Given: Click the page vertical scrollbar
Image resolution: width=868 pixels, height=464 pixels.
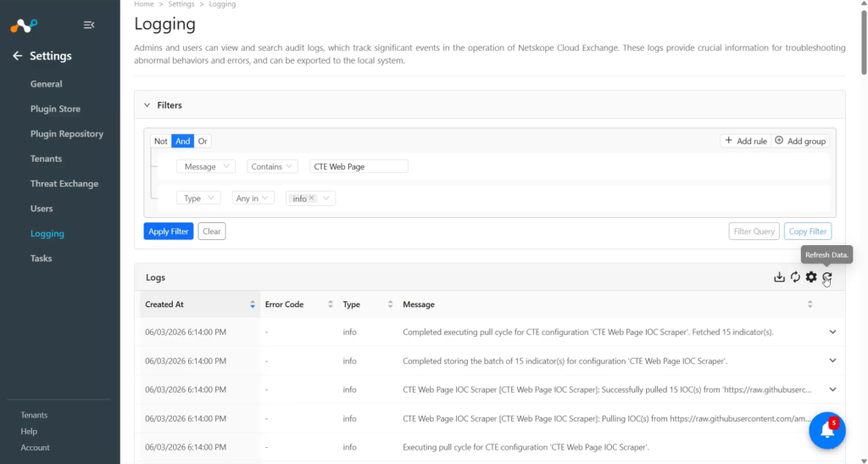Looking at the screenshot, I should click(864, 43).
